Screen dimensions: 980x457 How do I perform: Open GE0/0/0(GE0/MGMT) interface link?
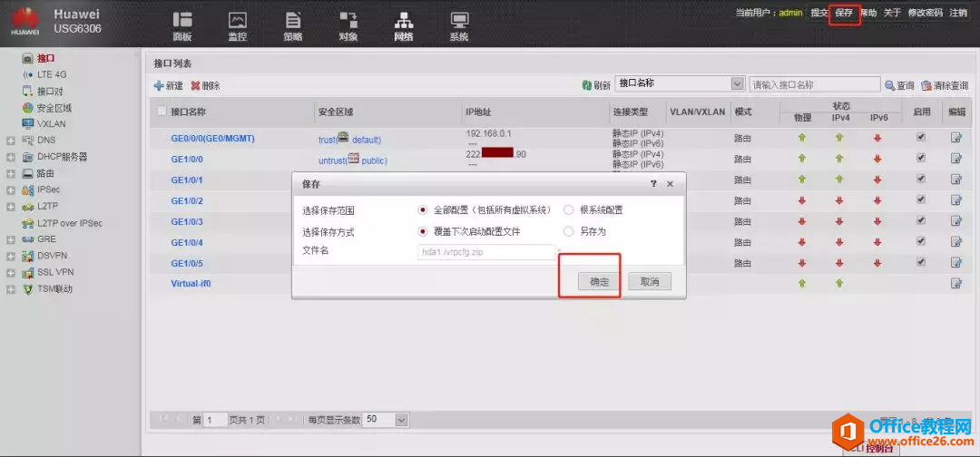pyautogui.click(x=212, y=139)
